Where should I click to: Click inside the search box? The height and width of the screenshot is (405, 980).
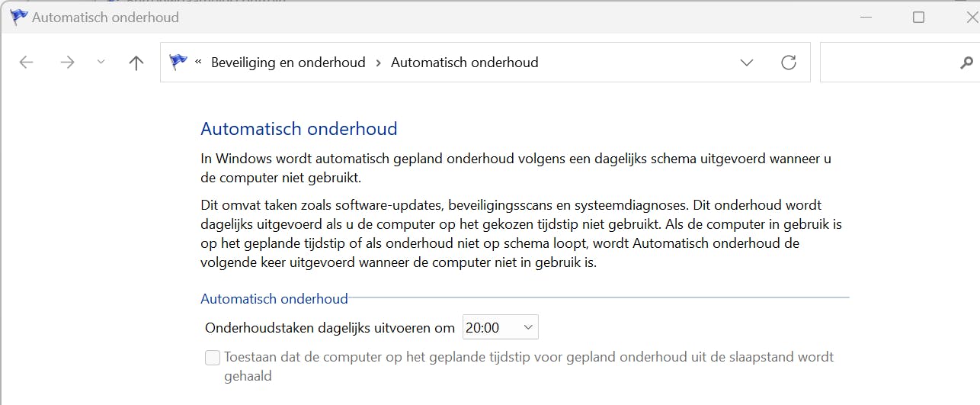click(x=888, y=63)
